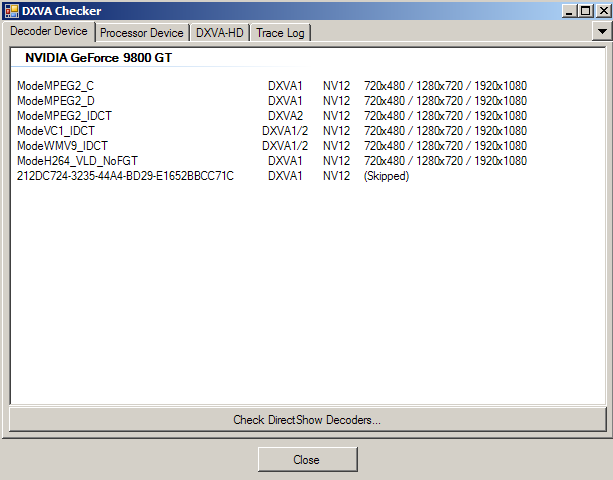Image resolution: width=613 pixels, height=480 pixels.
Task: Click the Check DirectShow Decoders button
Action: coord(308,419)
